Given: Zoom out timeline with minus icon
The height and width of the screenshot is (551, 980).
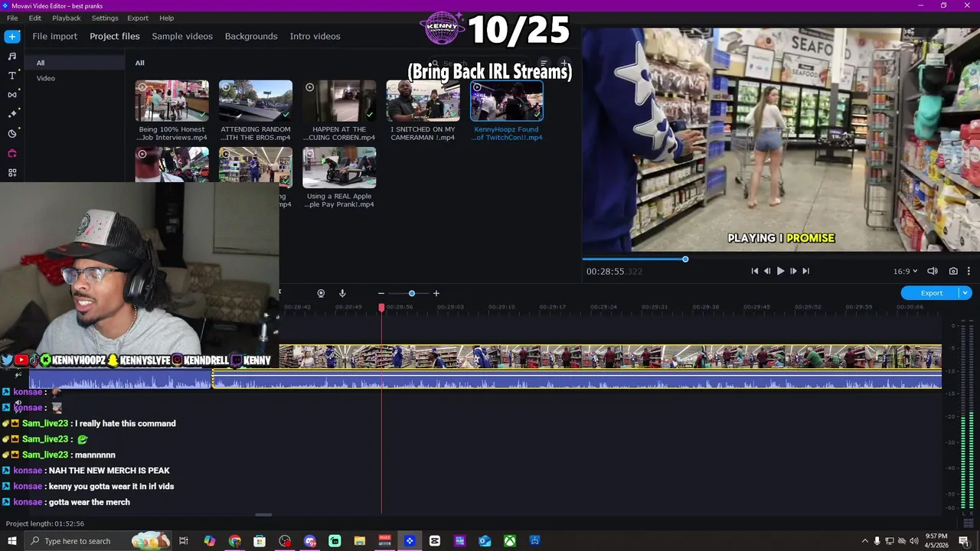Looking at the screenshot, I should point(381,293).
